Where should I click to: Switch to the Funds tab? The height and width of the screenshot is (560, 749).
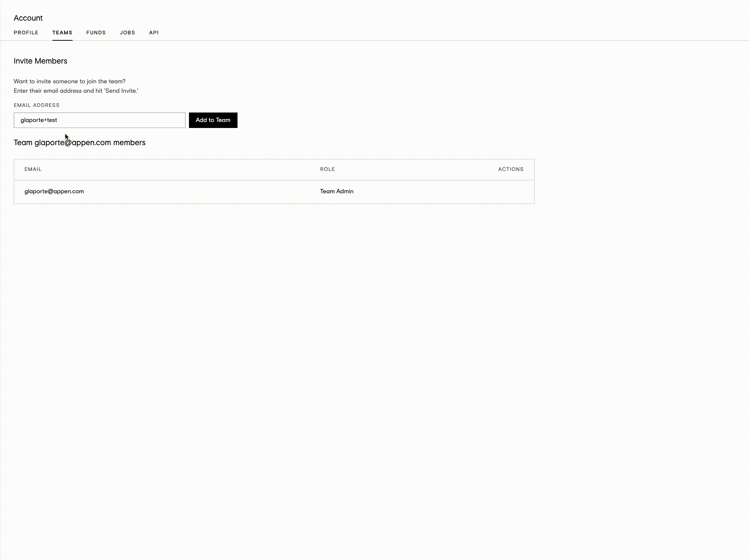(x=96, y=33)
